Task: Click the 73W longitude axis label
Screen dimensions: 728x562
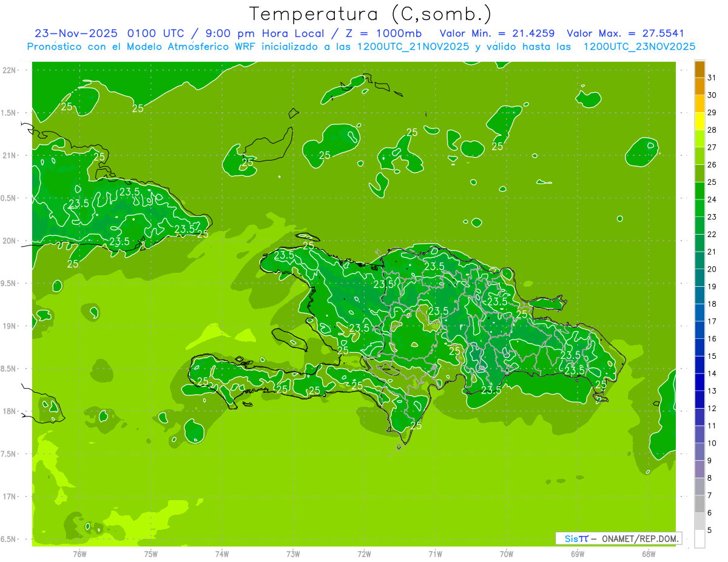Action: (293, 554)
